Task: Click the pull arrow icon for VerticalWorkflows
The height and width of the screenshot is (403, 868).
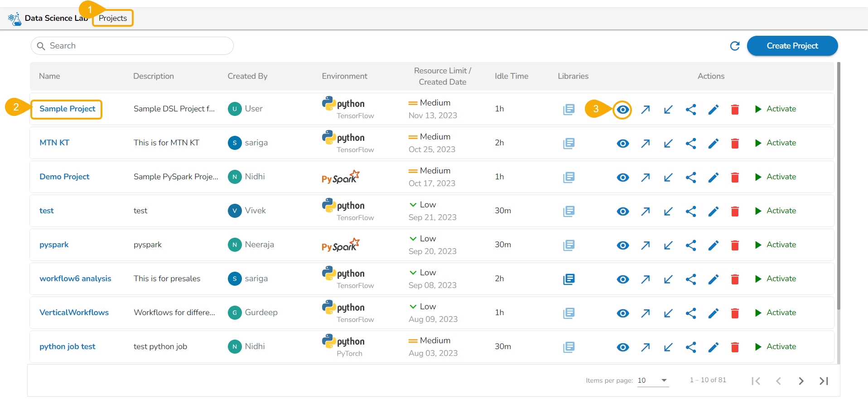Action: pyautogui.click(x=668, y=313)
